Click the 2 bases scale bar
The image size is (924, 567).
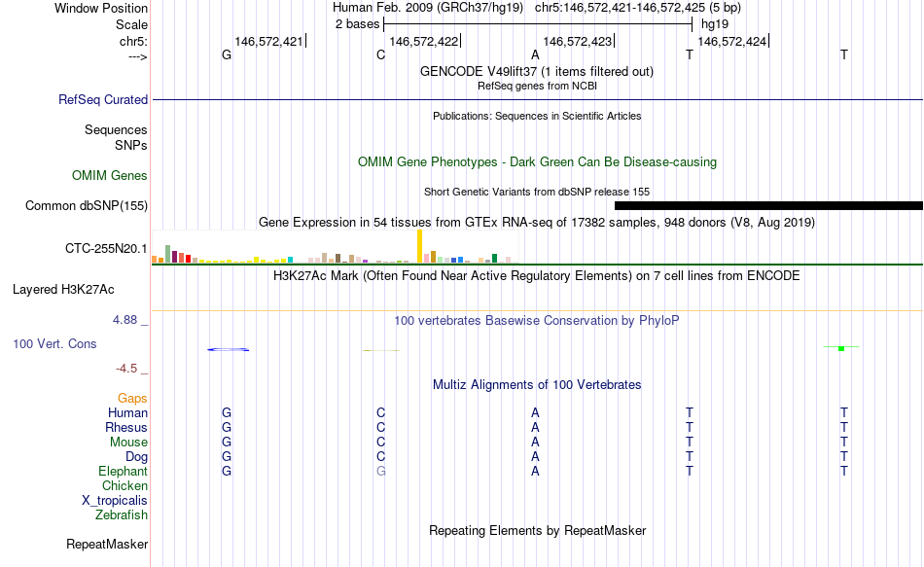click(x=538, y=24)
